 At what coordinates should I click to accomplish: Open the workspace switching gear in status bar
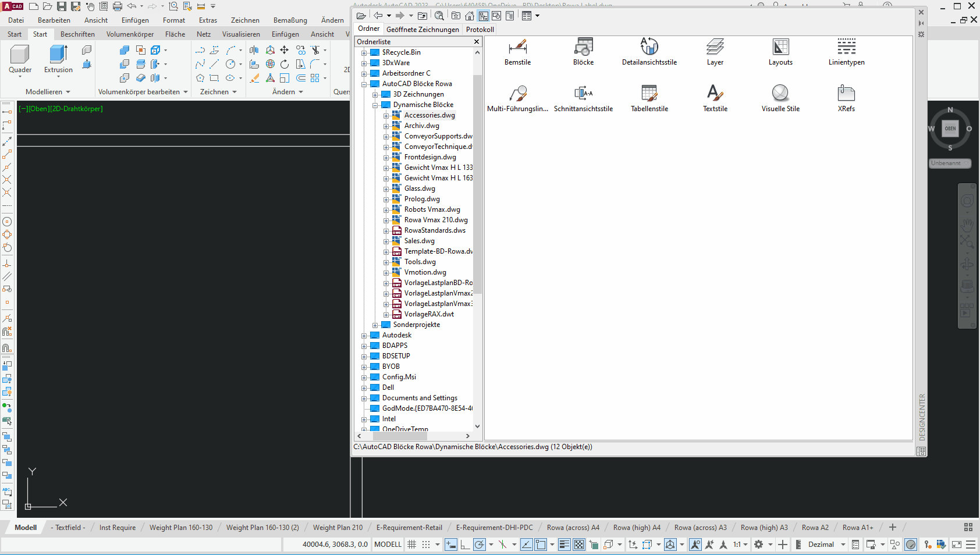click(x=759, y=545)
